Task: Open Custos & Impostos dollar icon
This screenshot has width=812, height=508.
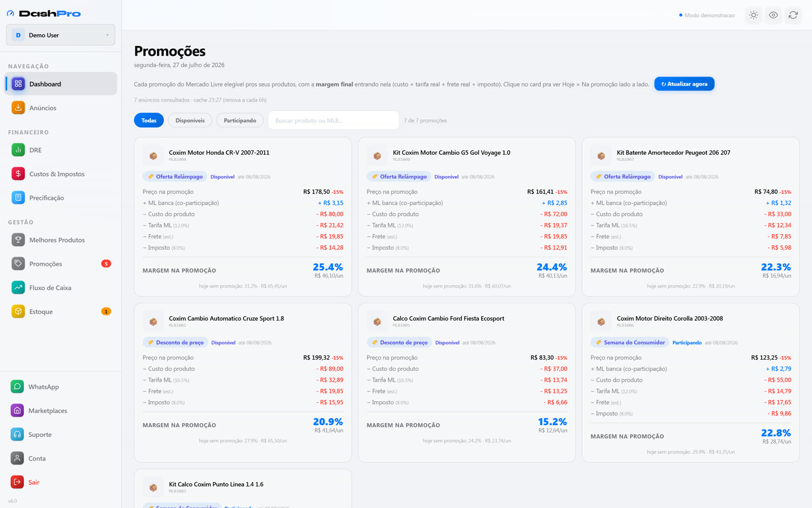Action: point(18,174)
